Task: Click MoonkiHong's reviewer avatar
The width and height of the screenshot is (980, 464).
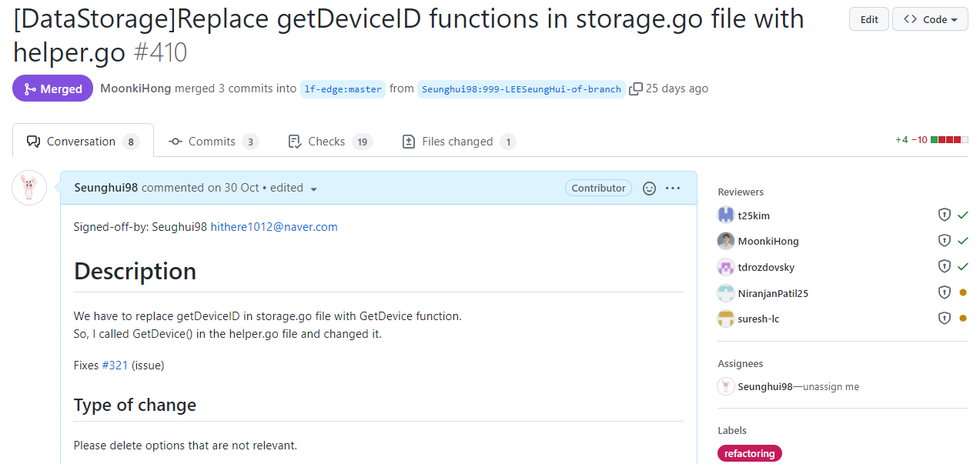Action: click(725, 241)
